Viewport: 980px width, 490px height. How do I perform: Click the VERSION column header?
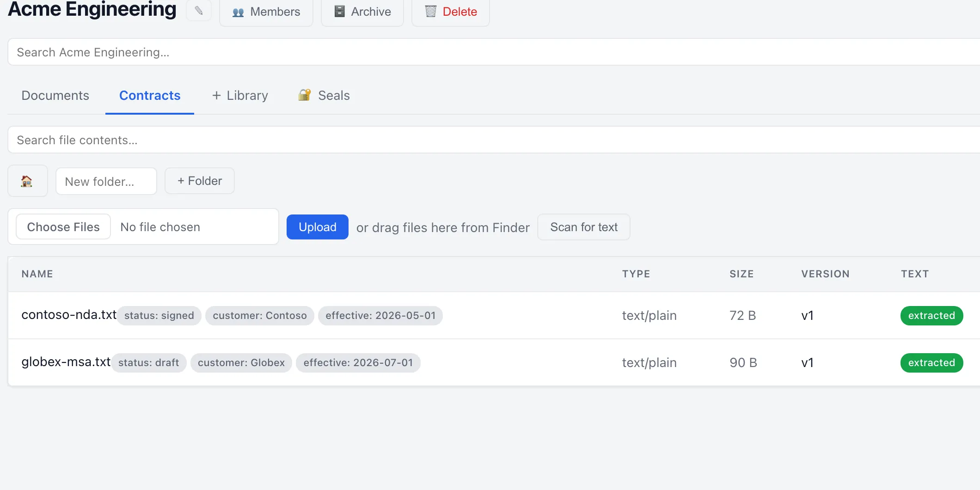[826, 274]
